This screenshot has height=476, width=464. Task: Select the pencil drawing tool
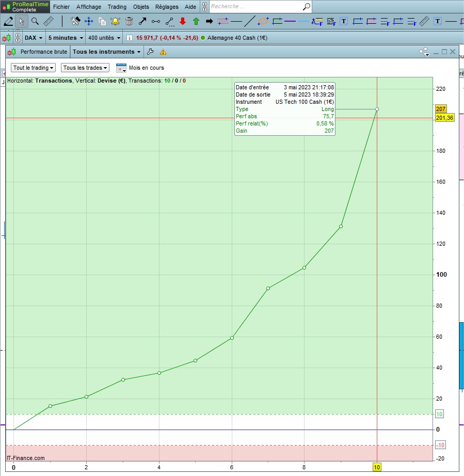(8, 21)
